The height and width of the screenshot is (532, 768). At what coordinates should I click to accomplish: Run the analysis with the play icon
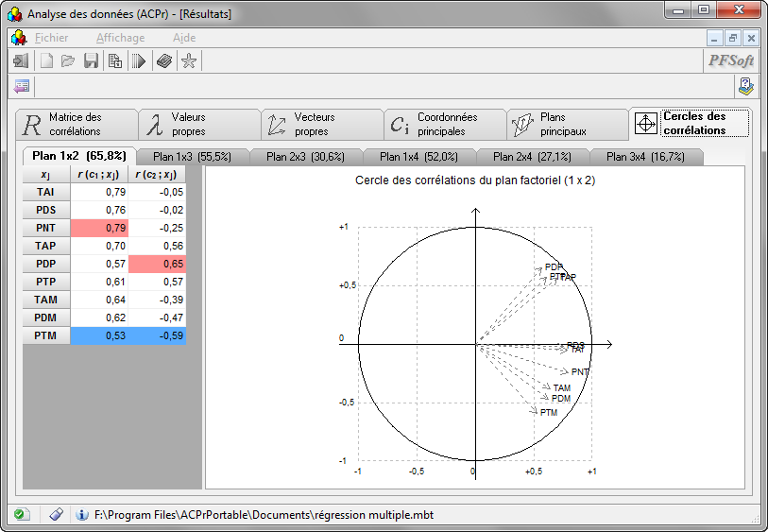click(139, 61)
